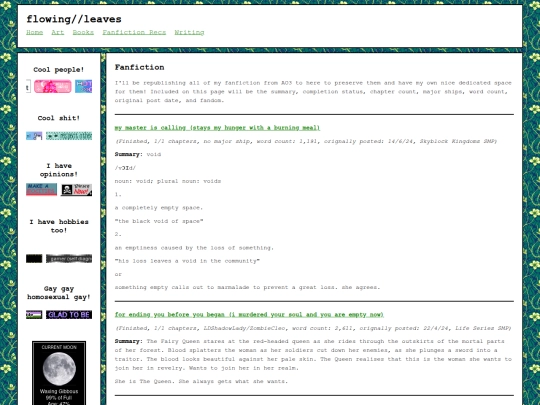
Task: Click the Current Moon widget
Action: coord(59,373)
